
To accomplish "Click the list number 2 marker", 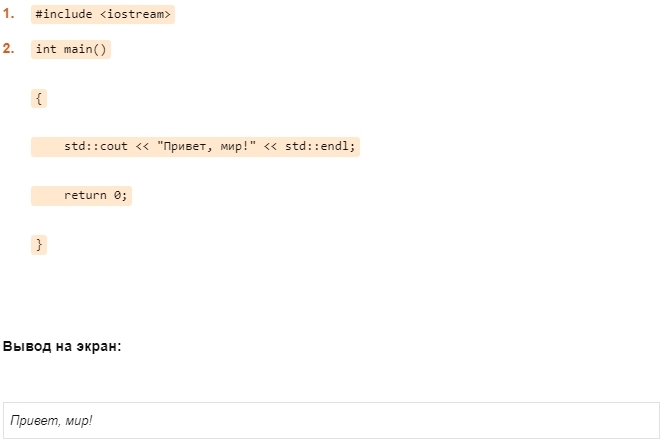I will pyautogui.click(x=8, y=48).
